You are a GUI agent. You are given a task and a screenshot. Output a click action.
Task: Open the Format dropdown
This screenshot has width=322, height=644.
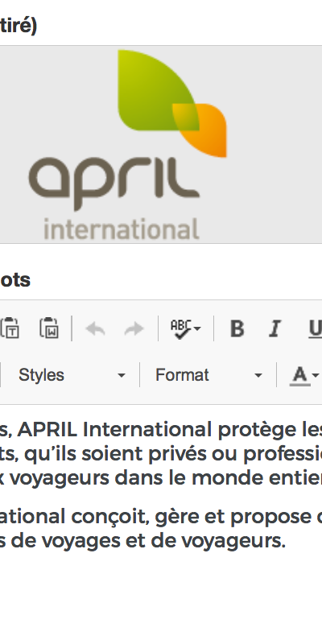[208, 375]
